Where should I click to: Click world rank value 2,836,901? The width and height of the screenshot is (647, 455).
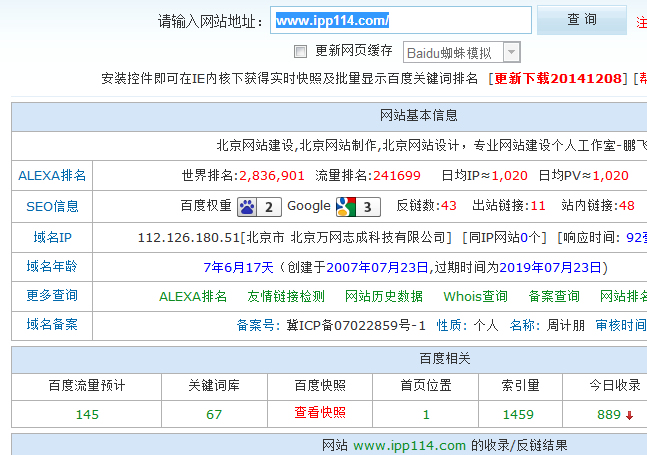coord(272,176)
